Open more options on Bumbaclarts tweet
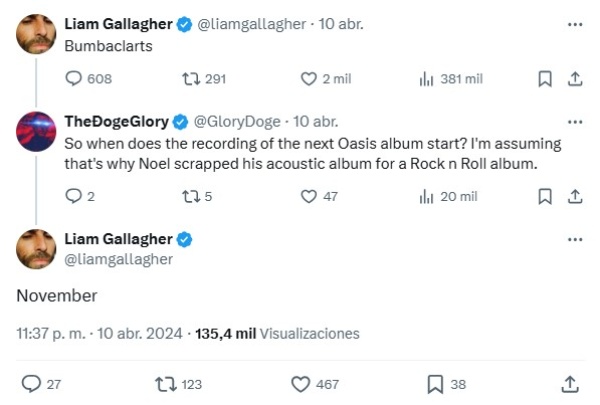 point(575,24)
